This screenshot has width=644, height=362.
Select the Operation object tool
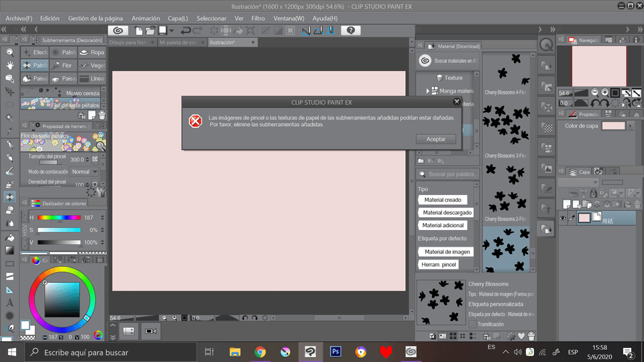click(x=10, y=78)
